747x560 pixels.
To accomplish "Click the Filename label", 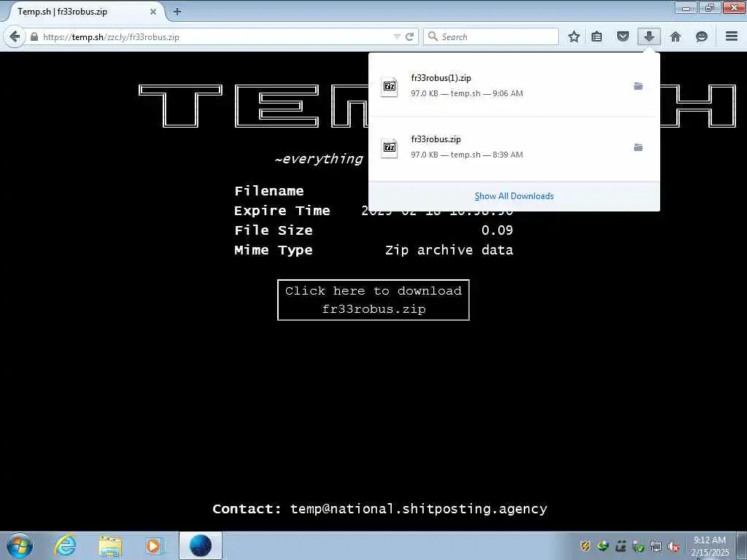I will point(269,191).
